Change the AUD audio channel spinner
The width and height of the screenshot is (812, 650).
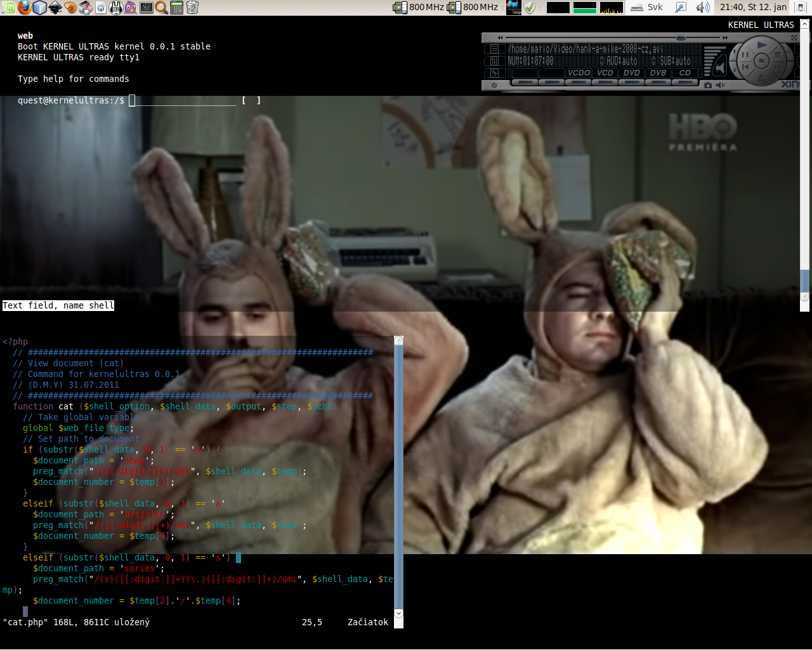[x=602, y=61]
